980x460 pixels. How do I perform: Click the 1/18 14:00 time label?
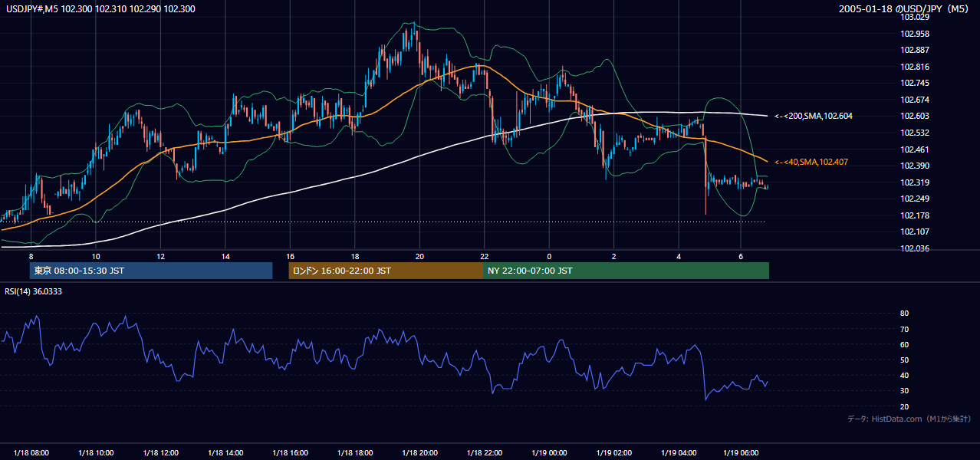(225, 453)
